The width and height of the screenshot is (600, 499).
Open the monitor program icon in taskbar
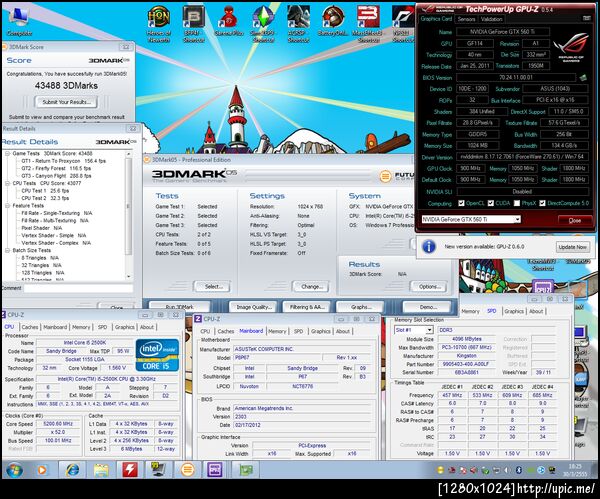[158, 470]
